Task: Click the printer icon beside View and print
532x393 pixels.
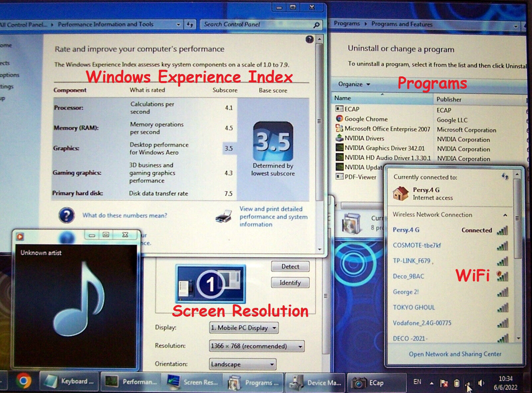Action: point(224,216)
